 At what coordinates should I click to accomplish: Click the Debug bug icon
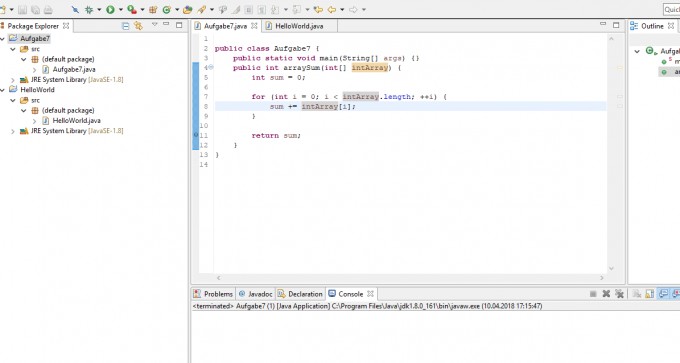(89, 10)
